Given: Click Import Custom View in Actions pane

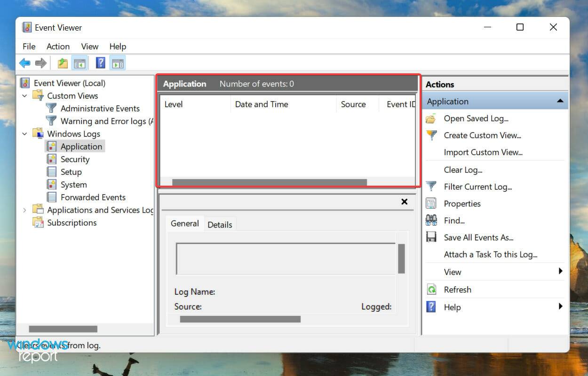Looking at the screenshot, I should tap(483, 152).
